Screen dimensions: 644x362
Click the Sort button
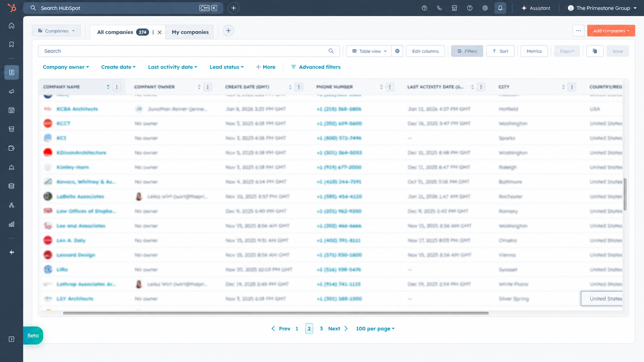pyautogui.click(x=500, y=51)
